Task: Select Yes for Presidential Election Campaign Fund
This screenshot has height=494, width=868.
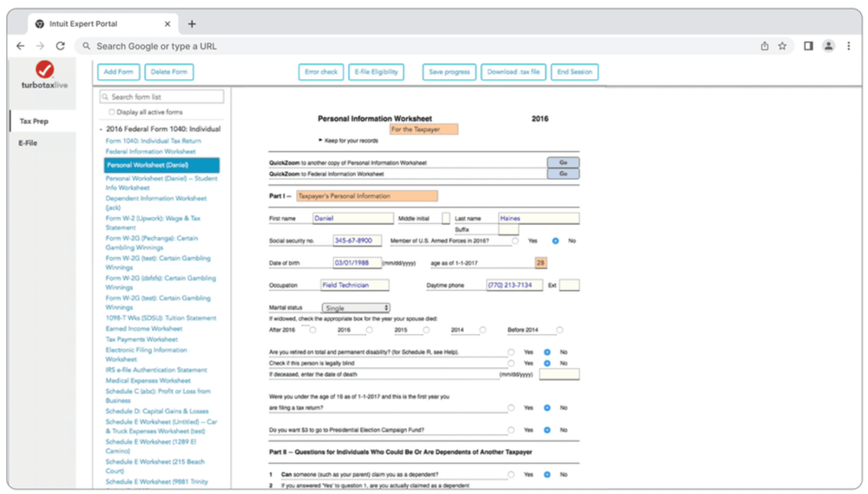Action: click(511, 431)
